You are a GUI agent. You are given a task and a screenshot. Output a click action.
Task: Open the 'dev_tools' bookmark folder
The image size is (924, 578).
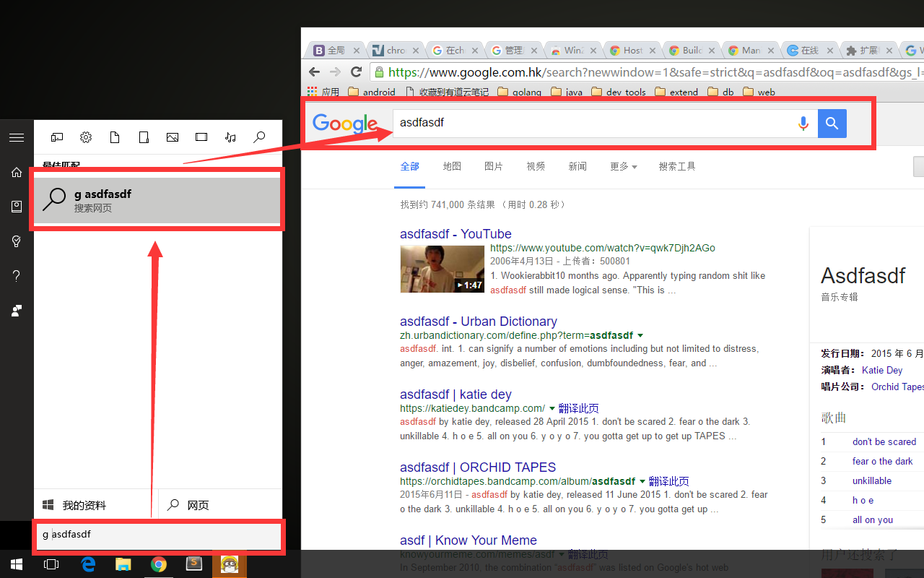[x=619, y=92]
